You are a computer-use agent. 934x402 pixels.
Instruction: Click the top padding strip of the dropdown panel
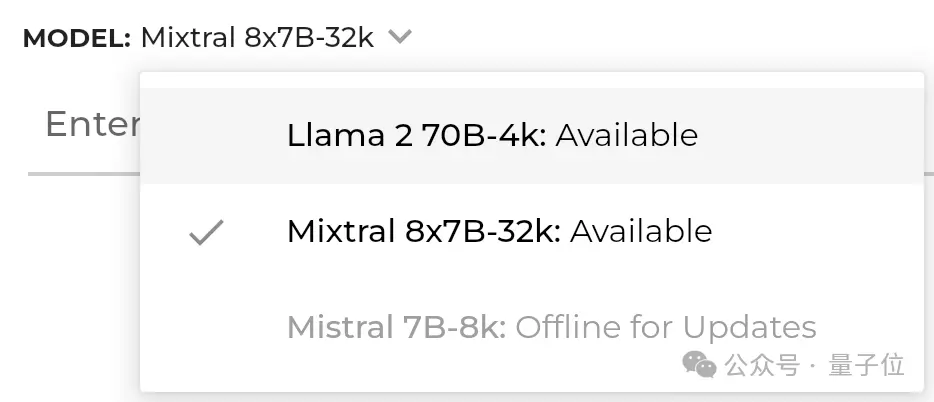[532, 80]
